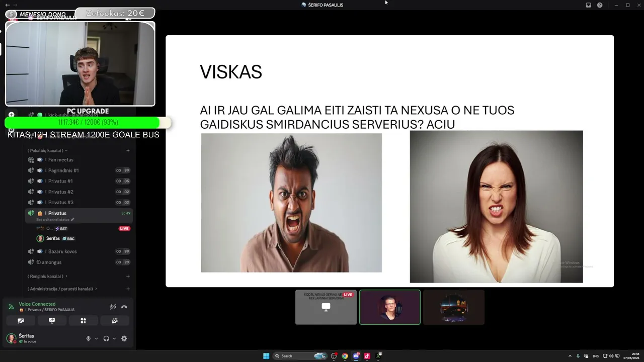Open the Voice Connected connection details
Image resolution: width=644 pixels, height=362 pixels.
tap(37, 304)
